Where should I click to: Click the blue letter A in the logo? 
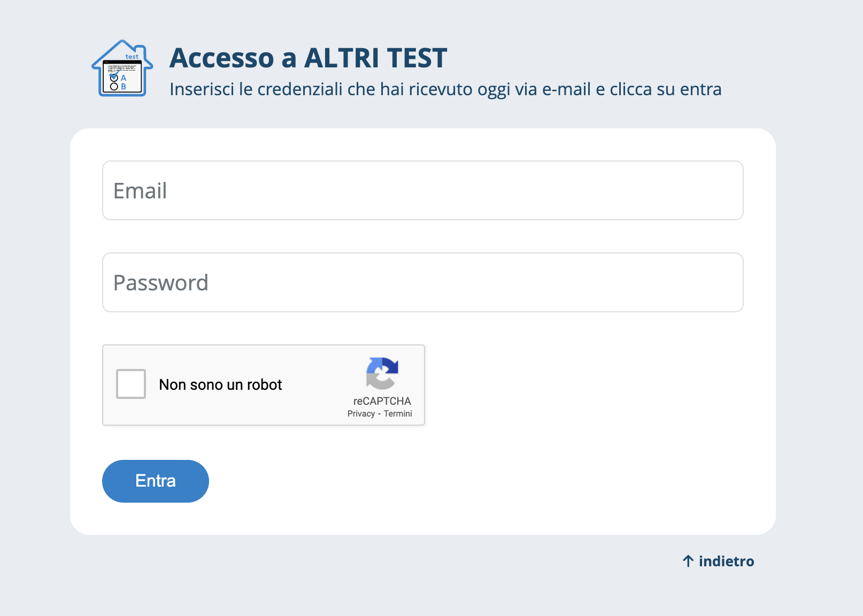pyautogui.click(x=124, y=78)
